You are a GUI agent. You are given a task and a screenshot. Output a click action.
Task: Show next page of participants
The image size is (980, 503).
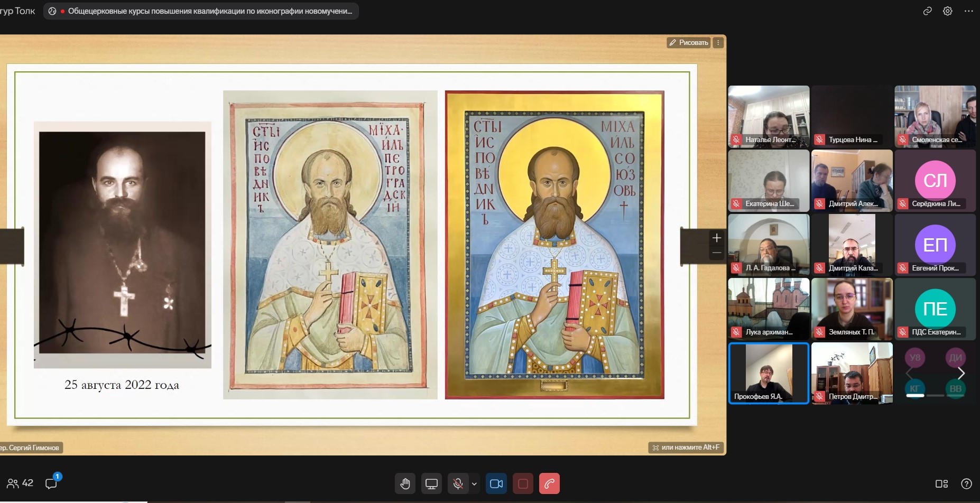[x=961, y=374]
